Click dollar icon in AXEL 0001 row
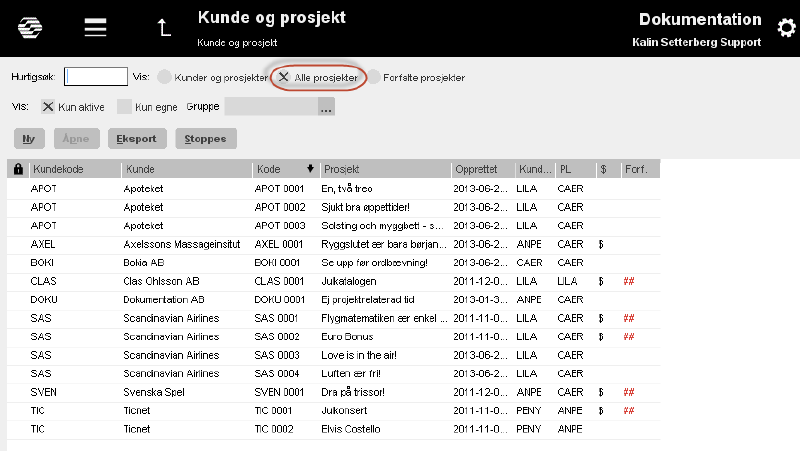The height and width of the screenshot is (451, 800). [601, 244]
